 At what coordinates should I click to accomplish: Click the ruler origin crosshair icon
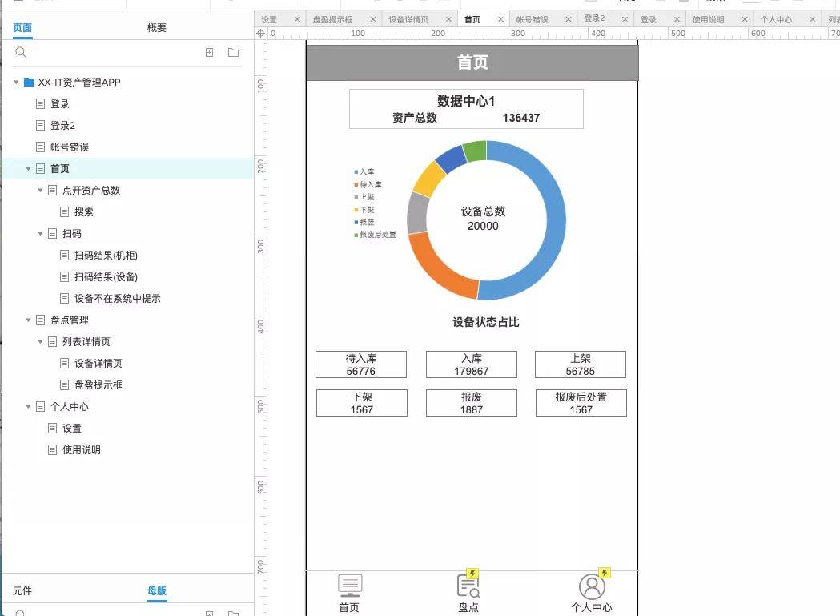tap(261, 33)
